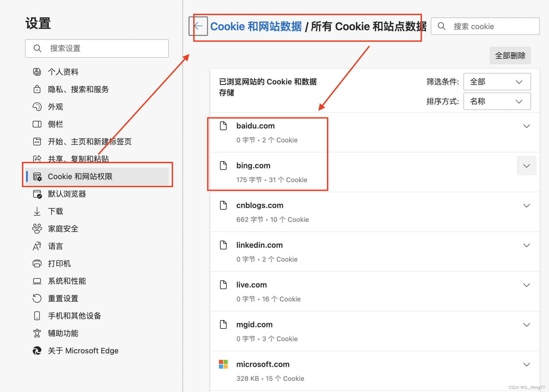Expand the bing.com cookie entry
Viewport: 549px width, 392px height.
[527, 166]
